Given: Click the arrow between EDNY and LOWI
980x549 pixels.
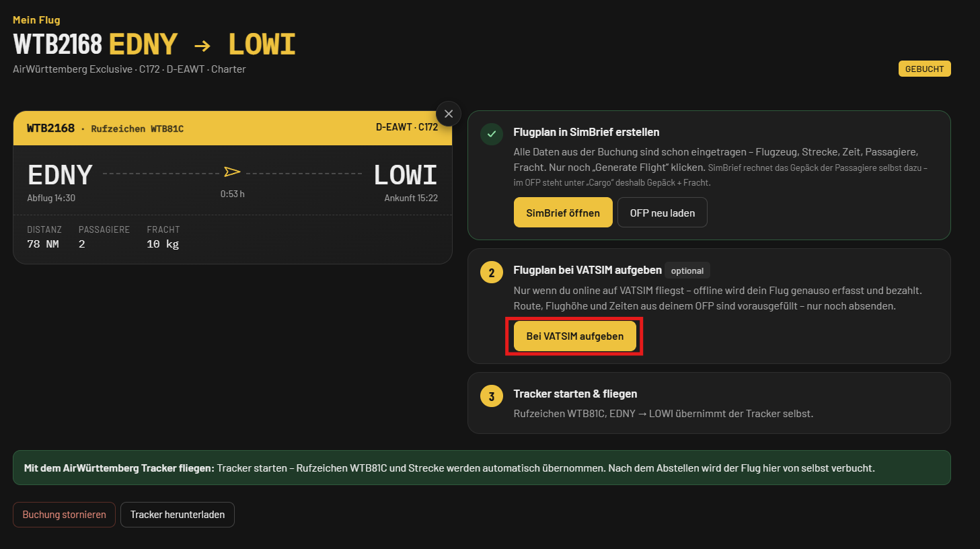Looking at the screenshot, I should click(202, 46).
